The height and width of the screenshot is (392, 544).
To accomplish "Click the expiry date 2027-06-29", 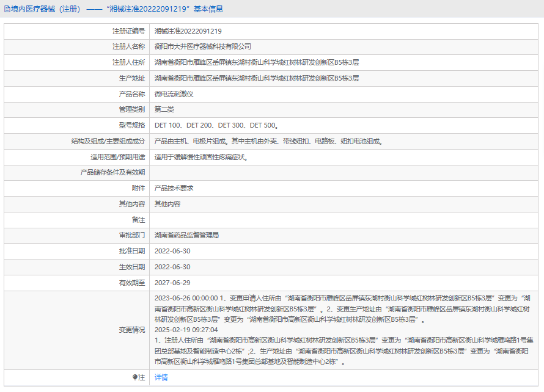I will coord(172,283).
